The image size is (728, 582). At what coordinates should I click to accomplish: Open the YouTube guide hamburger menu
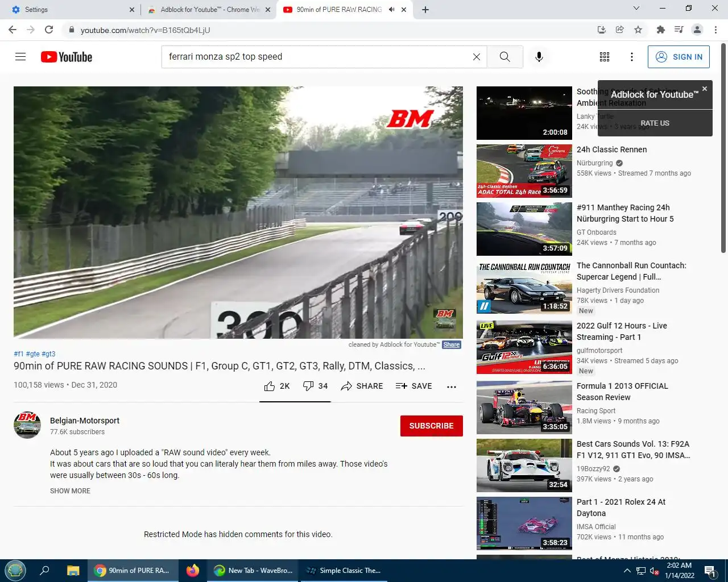20,57
